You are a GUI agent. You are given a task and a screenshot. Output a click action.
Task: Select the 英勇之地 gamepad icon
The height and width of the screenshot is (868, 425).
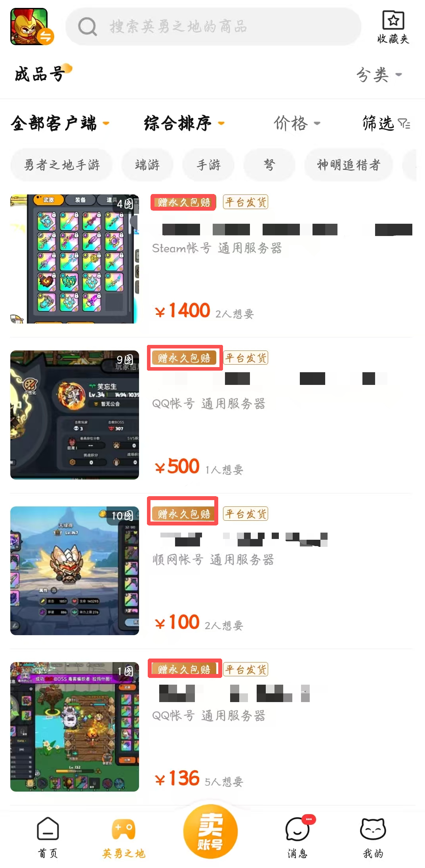tap(124, 829)
